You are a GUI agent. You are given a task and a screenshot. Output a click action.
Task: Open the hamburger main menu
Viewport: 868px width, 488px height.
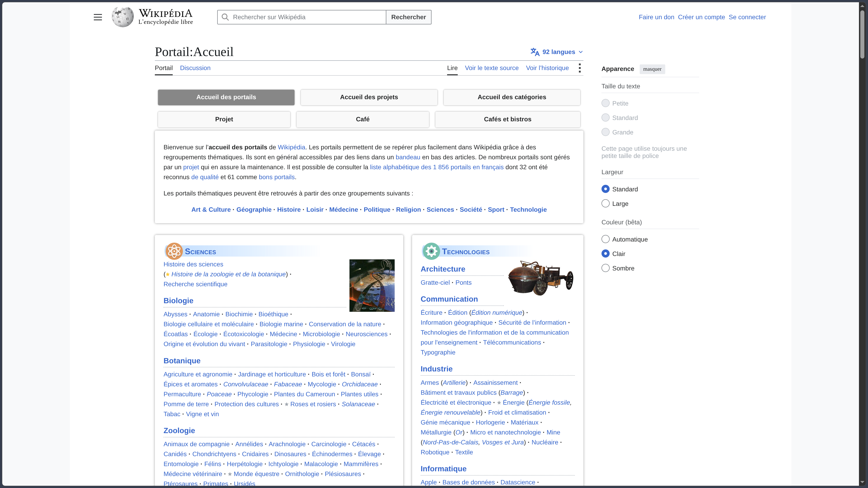(x=98, y=17)
